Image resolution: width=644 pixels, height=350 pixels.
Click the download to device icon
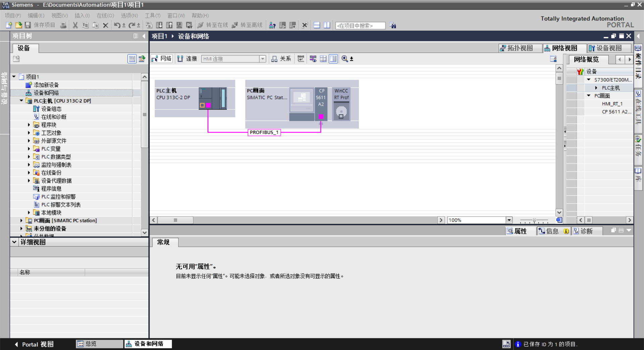(159, 25)
